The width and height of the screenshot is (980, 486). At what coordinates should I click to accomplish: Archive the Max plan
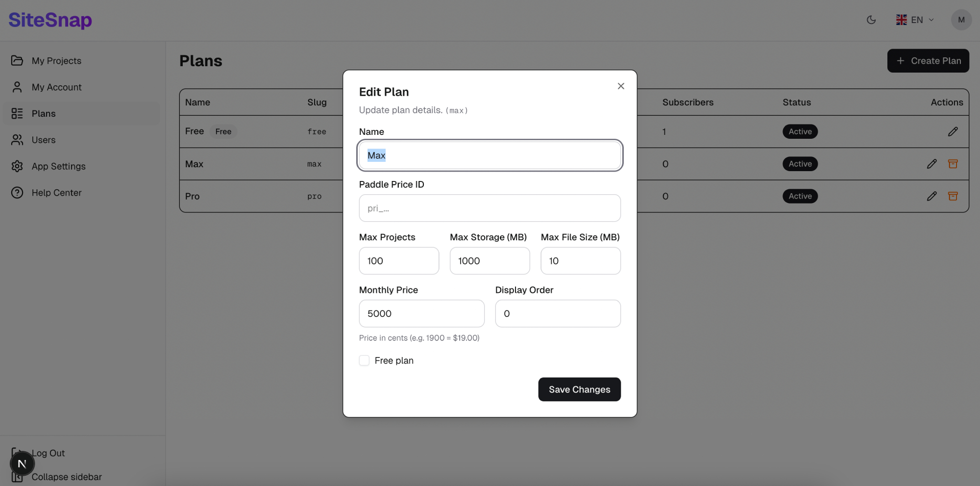click(x=953, y=164)
